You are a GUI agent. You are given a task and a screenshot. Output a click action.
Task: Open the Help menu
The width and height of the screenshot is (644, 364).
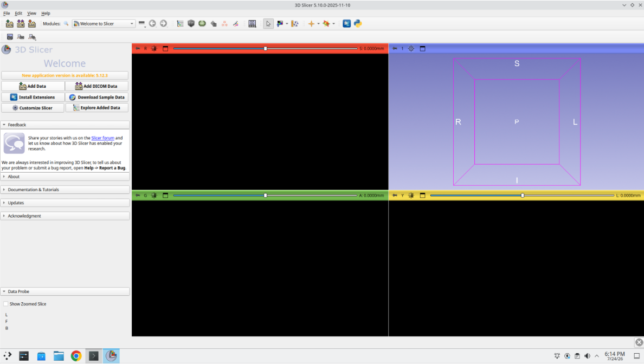coord(46,13)
